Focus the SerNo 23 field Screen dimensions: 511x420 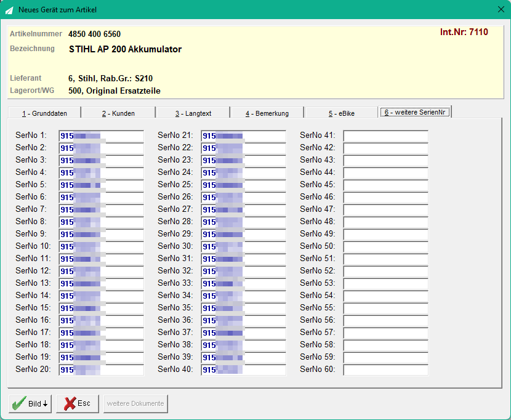243,161
